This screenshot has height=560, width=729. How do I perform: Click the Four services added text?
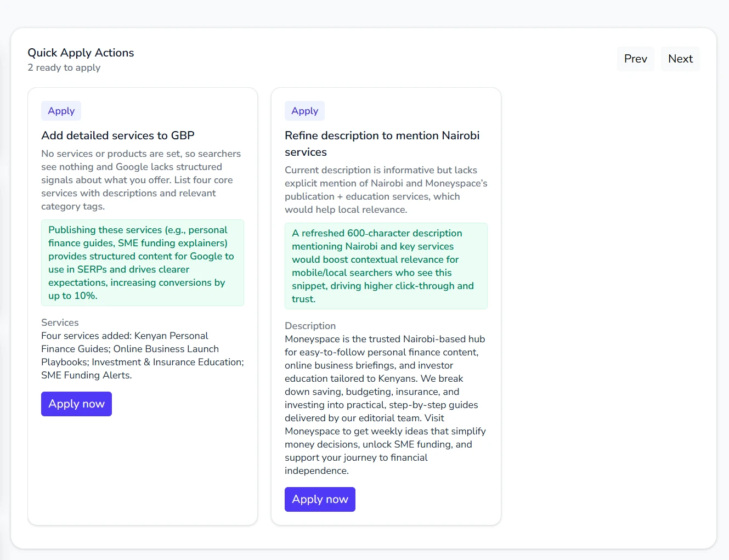click(x=142, y=355)
